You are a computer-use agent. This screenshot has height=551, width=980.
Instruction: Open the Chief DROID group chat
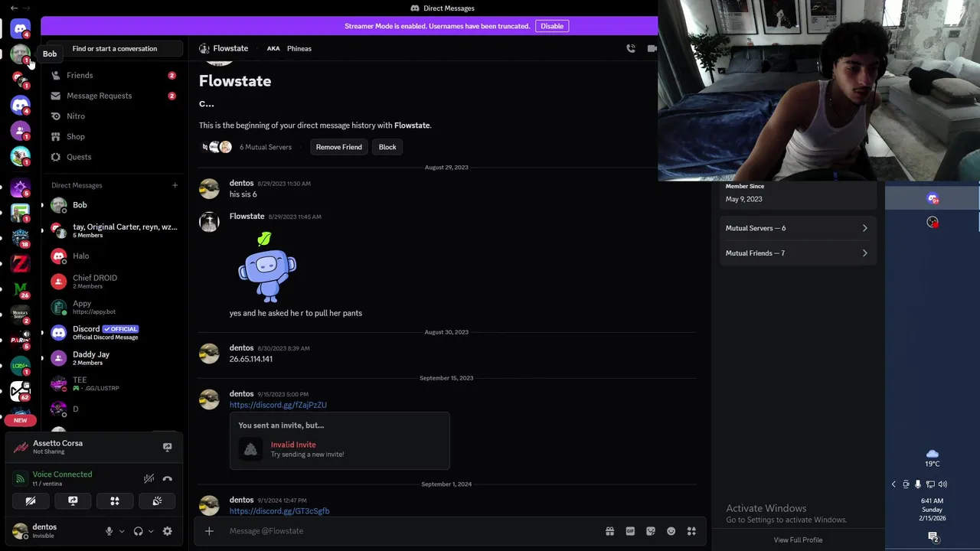113,282
